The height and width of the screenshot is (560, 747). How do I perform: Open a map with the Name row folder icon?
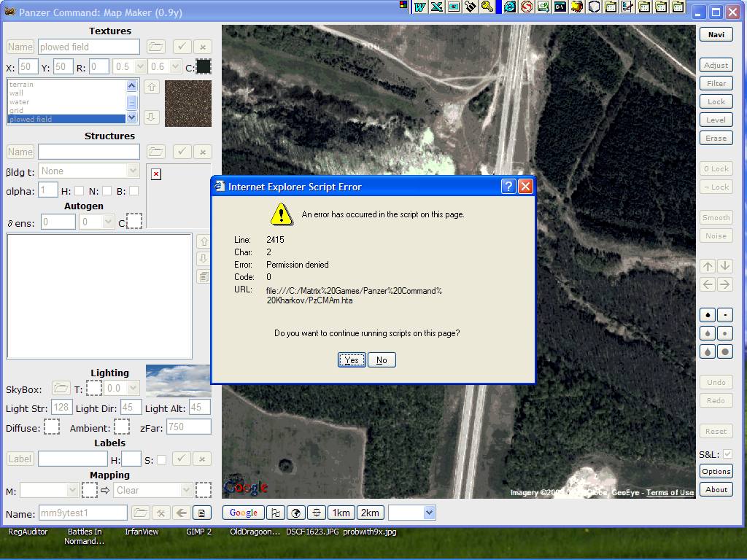click(141, 513)
